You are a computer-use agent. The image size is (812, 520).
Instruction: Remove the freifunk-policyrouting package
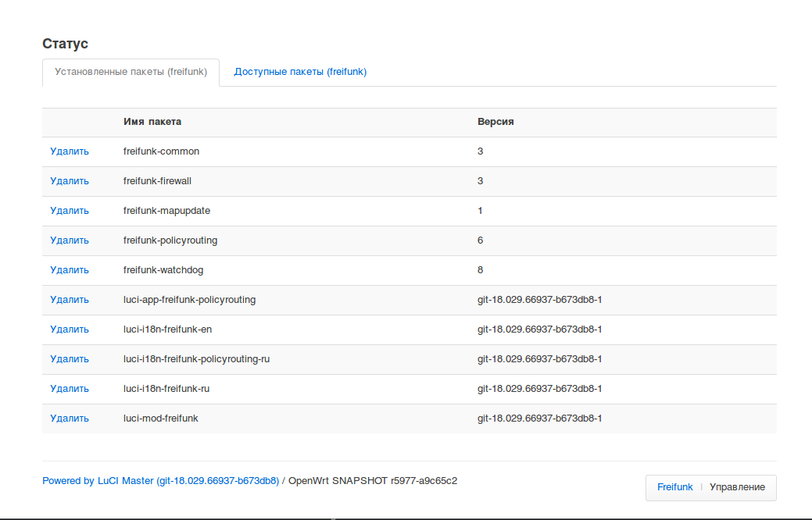[x=70, y=240]
